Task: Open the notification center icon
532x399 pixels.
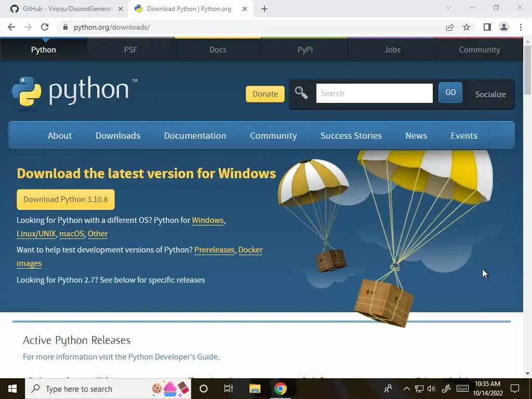Action: click(x=515, y=389)
